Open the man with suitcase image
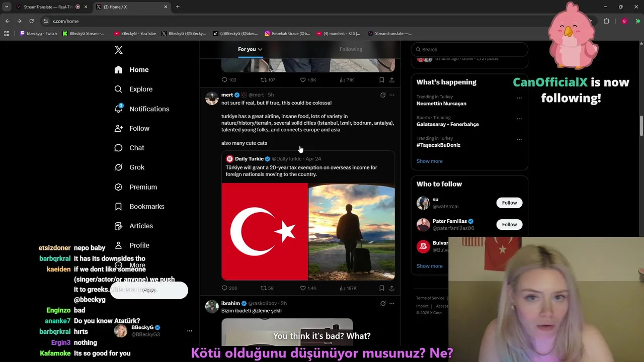This screenshot has width=644, height=362. tap(352, 231)
